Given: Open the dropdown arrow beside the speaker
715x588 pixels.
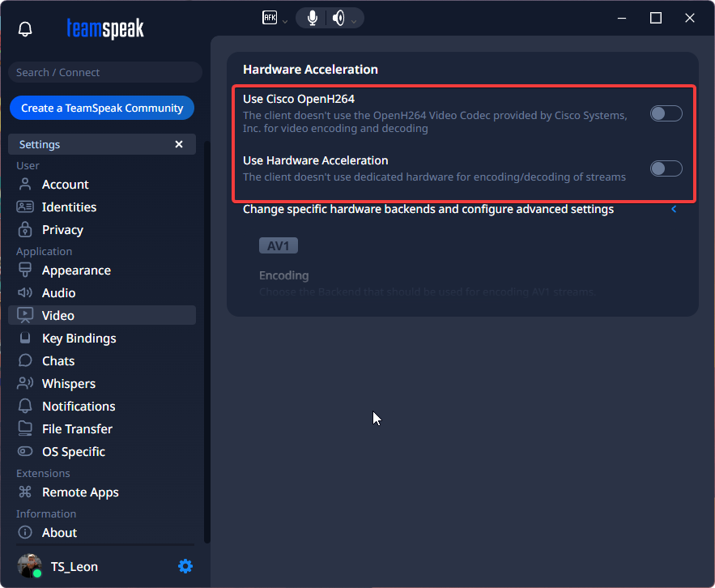Looking at the screenshot, I should tap(354, 22).
